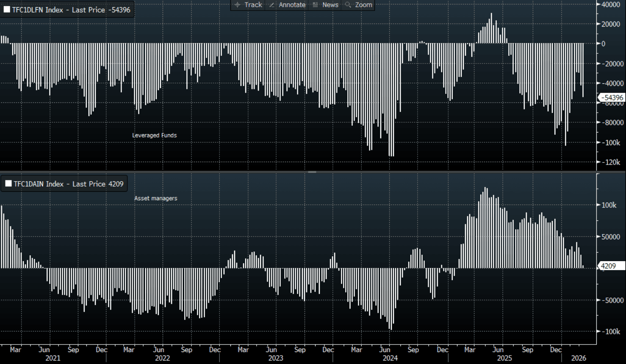Click the Track toolbar label
626x364 pixels.
point(253,5)
